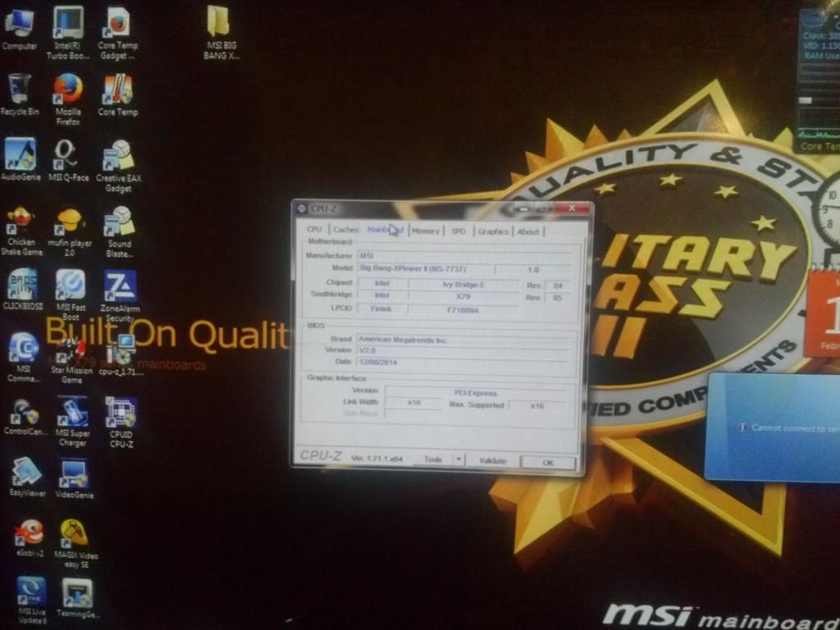Screen dimensions: 840x630
Task: Launch the MSI Command Center icon
Action: pos(24,358)
